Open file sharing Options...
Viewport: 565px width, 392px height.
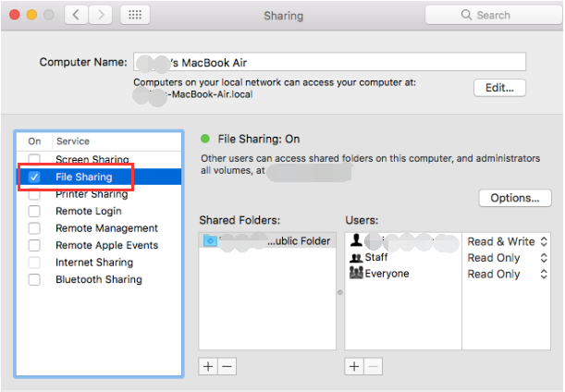515,198
